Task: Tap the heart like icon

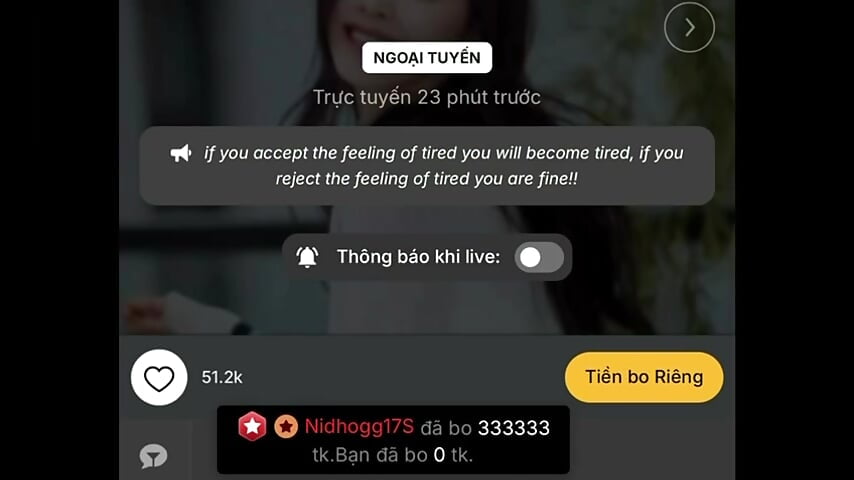Action: [x=159, y=378]
